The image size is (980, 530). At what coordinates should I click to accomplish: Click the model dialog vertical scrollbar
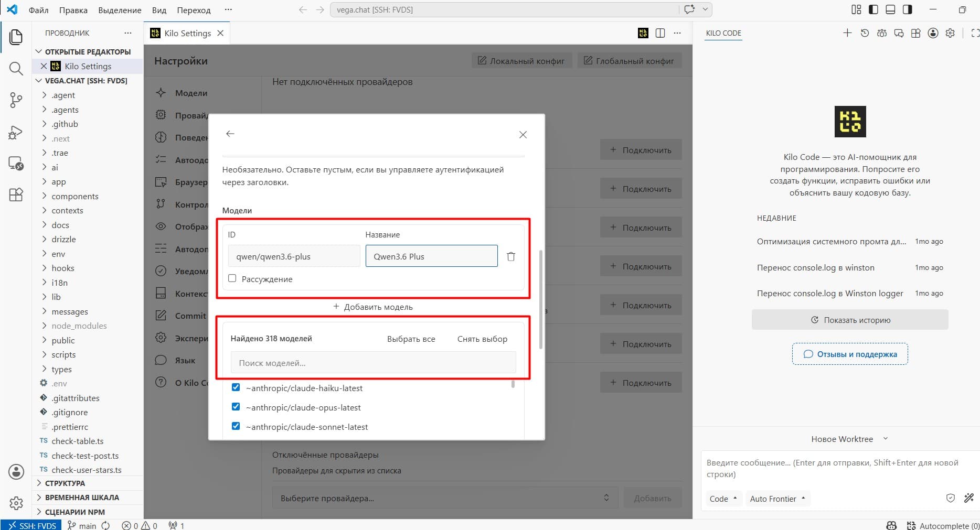coord(540,299)
